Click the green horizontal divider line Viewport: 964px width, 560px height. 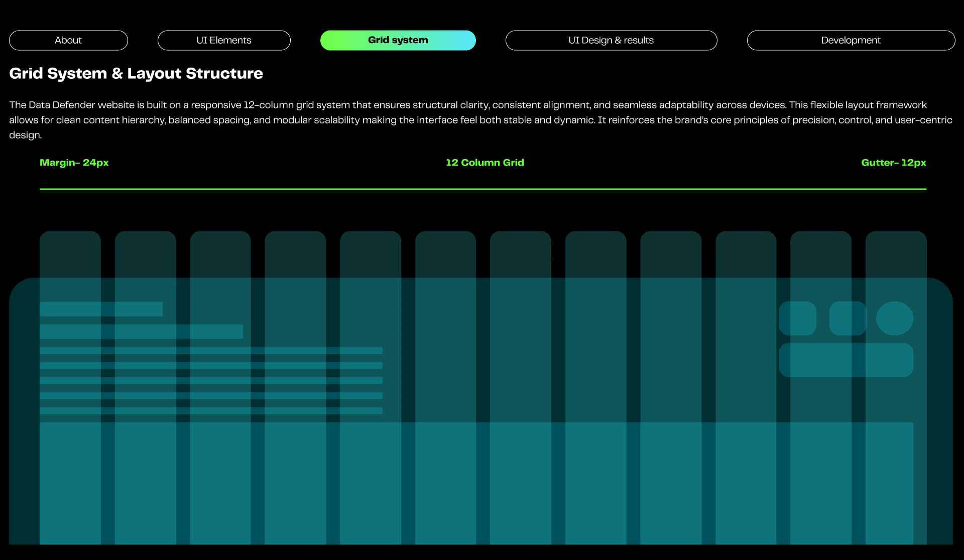pos(483,189)
